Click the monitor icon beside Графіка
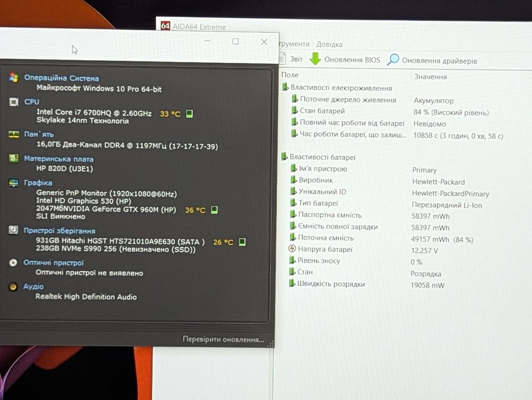Viewport: 532px width, 400px height. 14,183
